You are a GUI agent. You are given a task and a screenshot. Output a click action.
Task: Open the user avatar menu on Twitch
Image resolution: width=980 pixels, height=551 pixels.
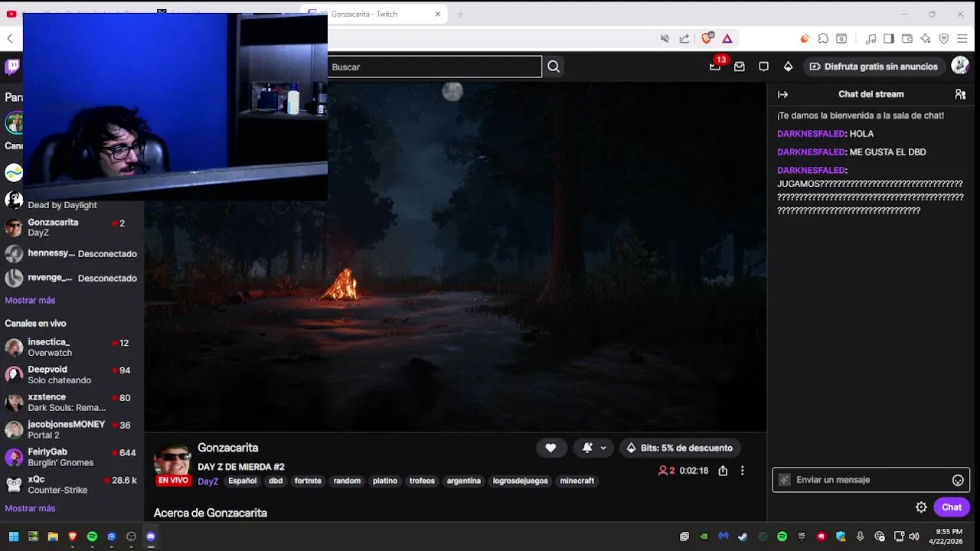coord(960,66)
